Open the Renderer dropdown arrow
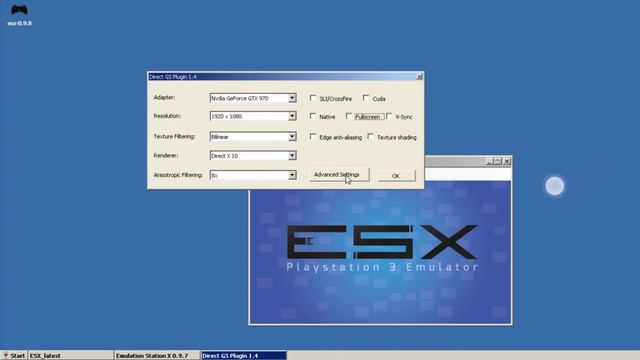Viewport: 640px width, 360px height. [x=292, y=156]
